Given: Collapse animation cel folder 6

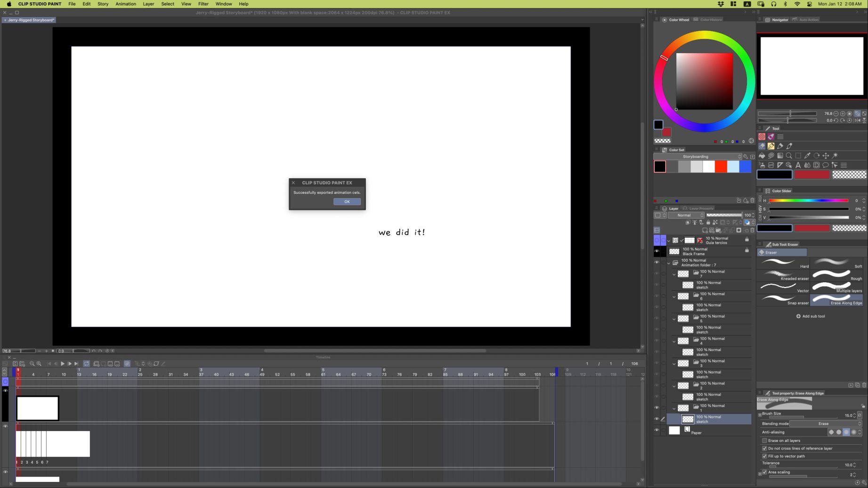Looking at the screenshot, I should click(674, 296).
